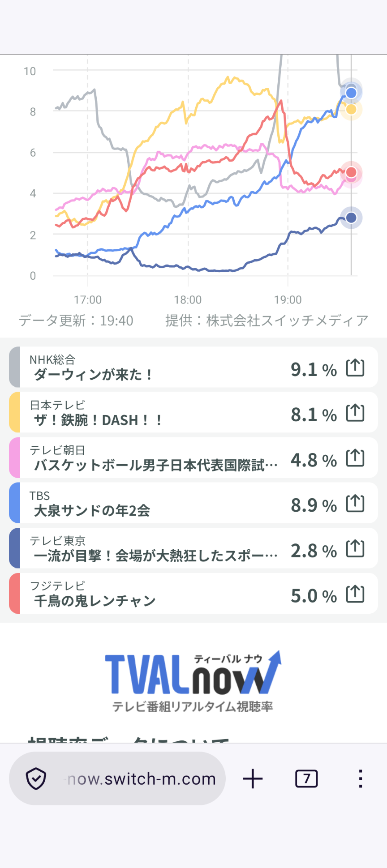Tap share icon for NHK総合 ダーウィンが来た！
Image resolution: width=387 pixels, height=868 pixels.
coord(355,368)
